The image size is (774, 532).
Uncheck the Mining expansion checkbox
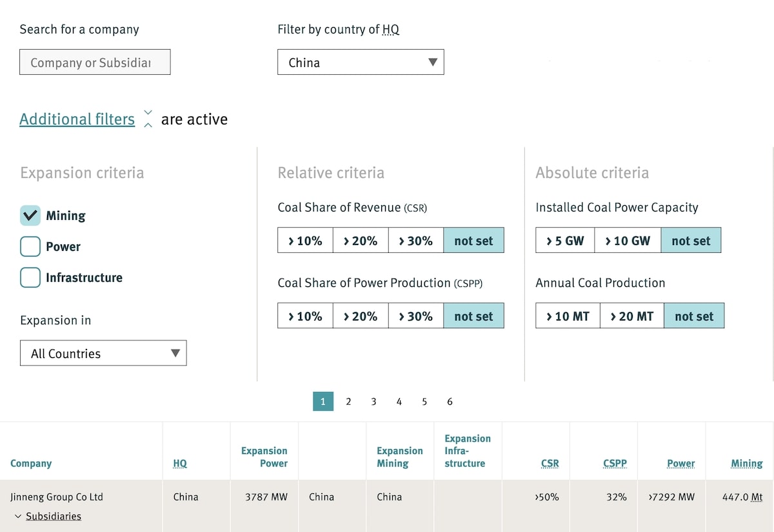(30, 216)
